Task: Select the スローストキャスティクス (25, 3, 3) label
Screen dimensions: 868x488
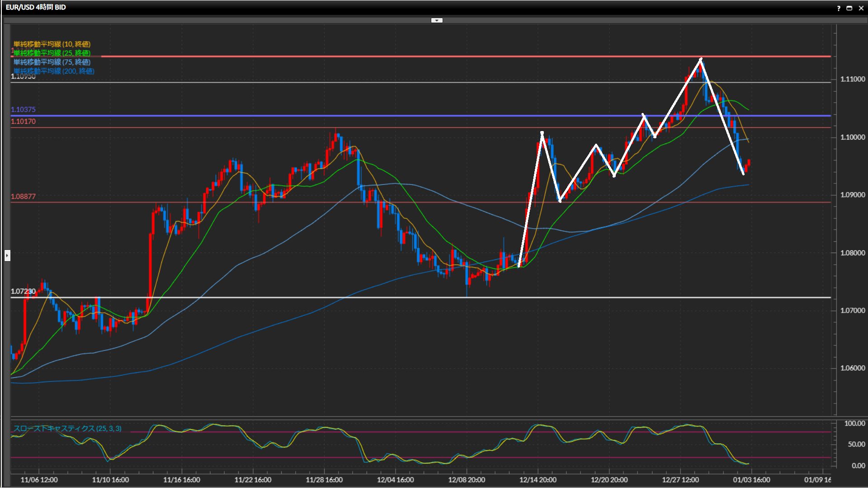Action: pos(67,428)
